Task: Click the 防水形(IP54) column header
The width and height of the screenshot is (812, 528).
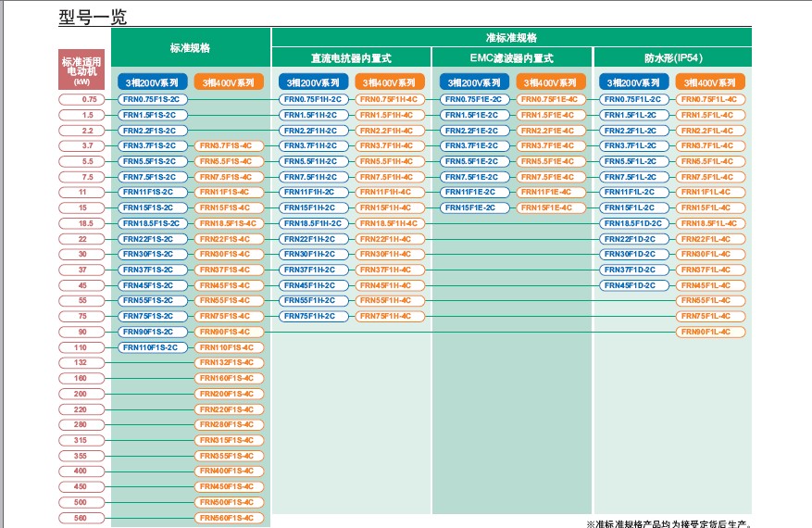Action: pos(673,57)
